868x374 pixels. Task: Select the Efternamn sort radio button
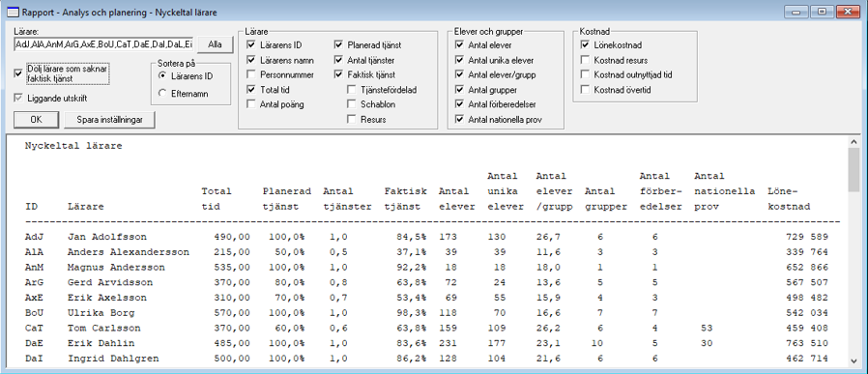(x=162, y=94)
